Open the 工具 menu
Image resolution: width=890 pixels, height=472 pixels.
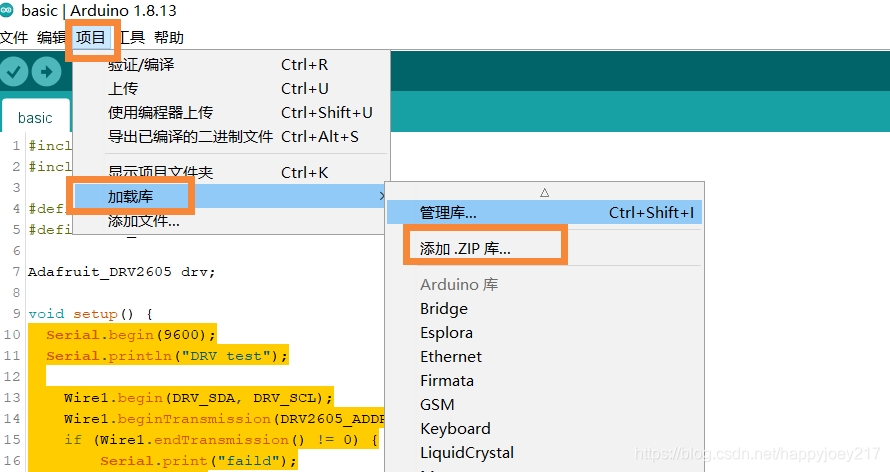[x=132, y=37]
